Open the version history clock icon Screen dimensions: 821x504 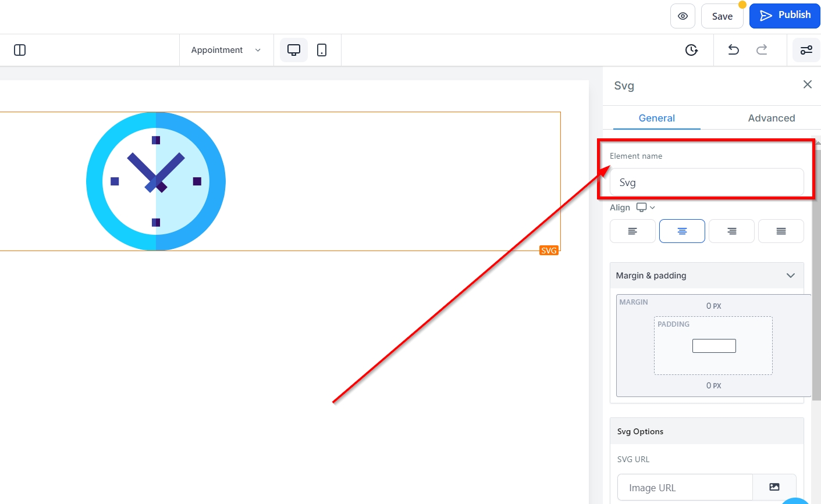click(691, 50)
